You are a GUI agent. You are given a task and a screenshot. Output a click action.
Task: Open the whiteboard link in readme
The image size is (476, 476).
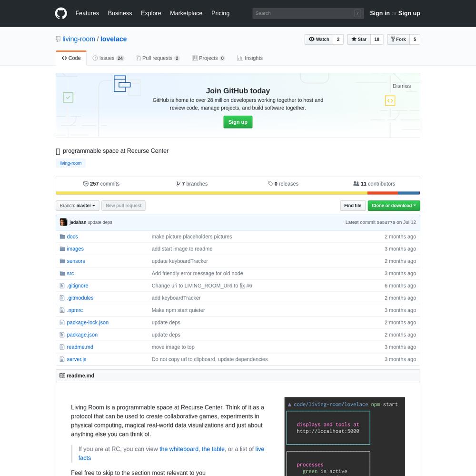pyautogui.click(x=179, y=449)
